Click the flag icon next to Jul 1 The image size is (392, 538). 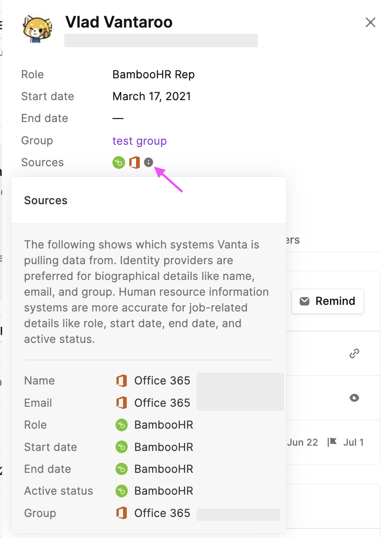tap(332, 442)
